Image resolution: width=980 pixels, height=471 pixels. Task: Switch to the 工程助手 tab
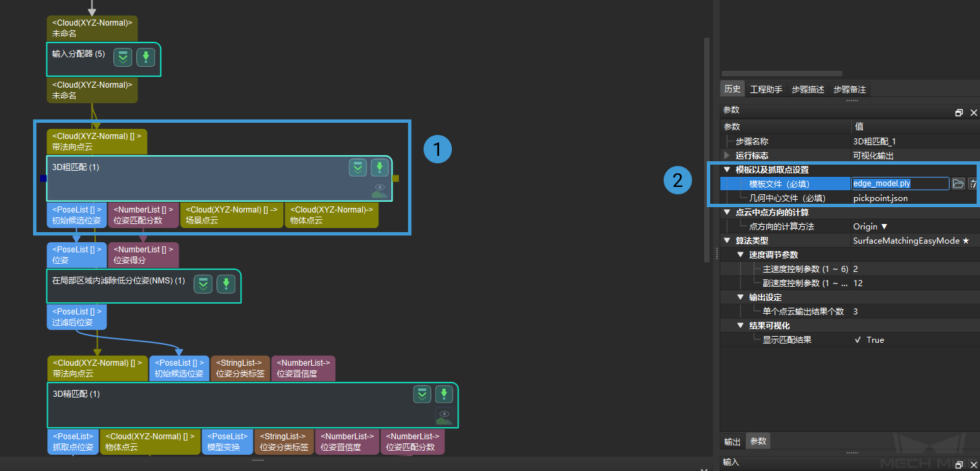(x=766, y=89)
